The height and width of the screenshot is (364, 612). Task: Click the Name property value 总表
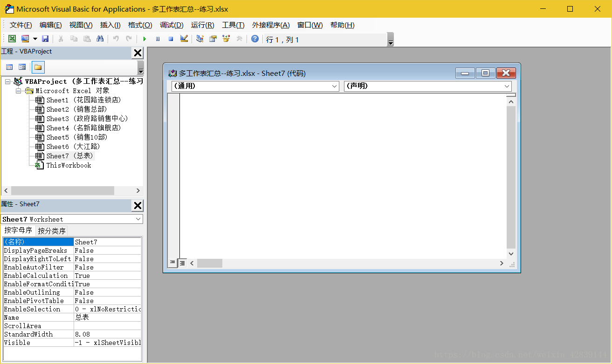(x=107, y=317)
